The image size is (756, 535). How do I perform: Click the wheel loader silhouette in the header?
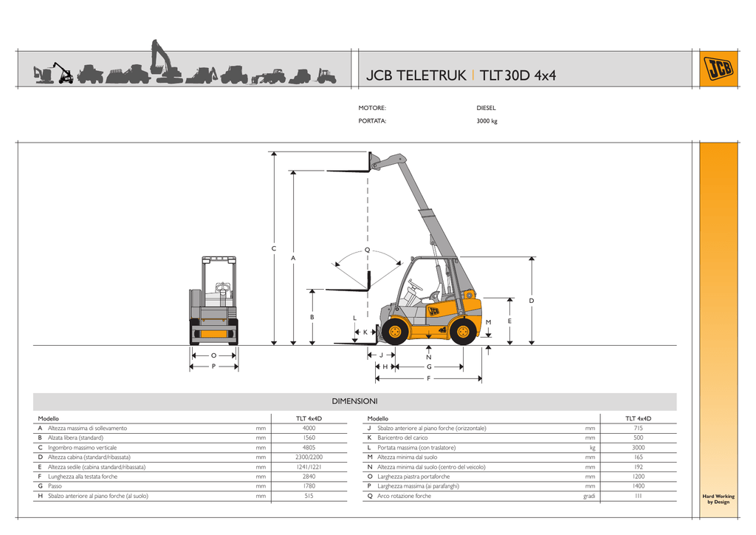click(x=128, y=75)
